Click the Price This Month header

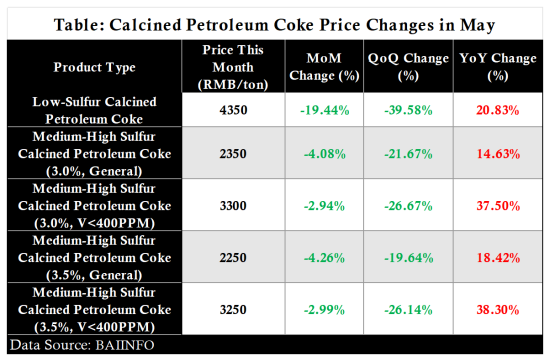(233, 67)
